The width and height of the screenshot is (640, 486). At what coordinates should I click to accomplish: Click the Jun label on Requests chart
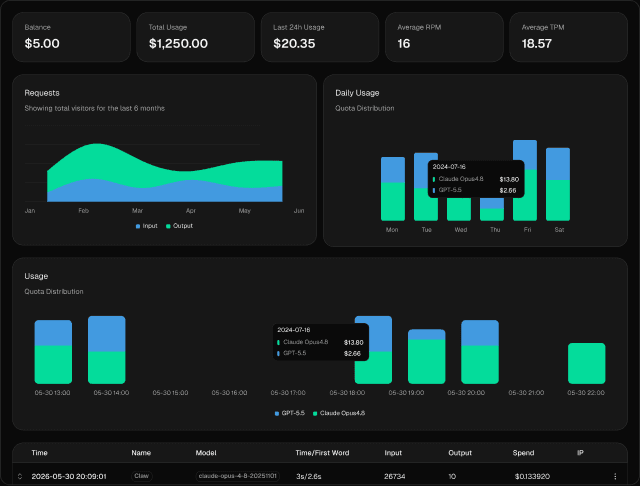click(x=299, y=211)
